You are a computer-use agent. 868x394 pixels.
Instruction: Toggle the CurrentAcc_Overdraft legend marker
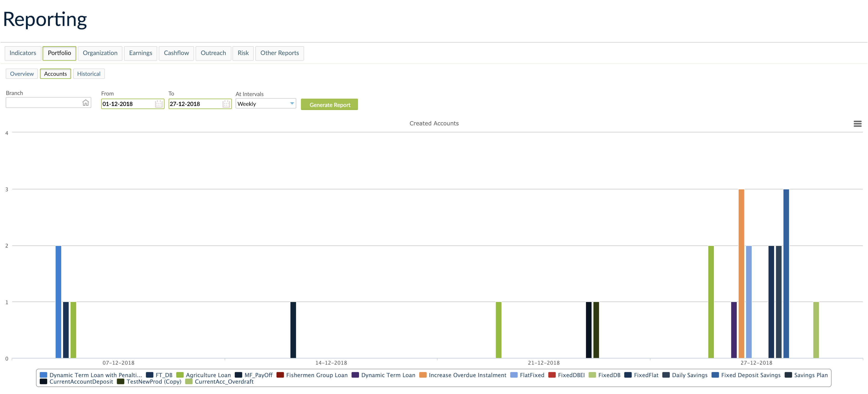[189, 382]
